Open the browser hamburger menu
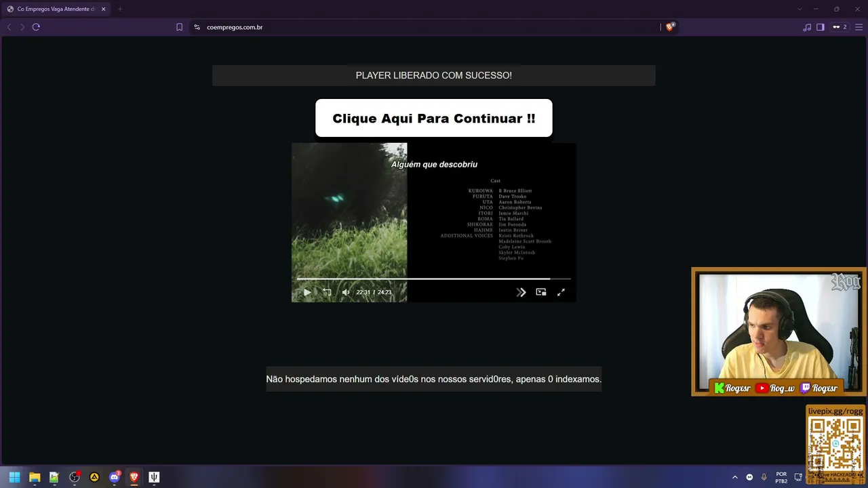Image resolution: width=868 pixels, height=488 pixels. point(859,27)
